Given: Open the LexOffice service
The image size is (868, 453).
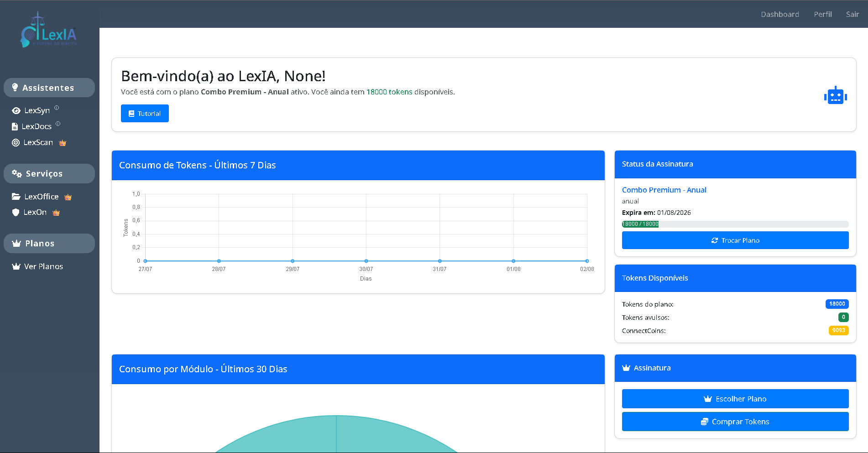Looking at the screenshot, I should click(x=42, y=197).
